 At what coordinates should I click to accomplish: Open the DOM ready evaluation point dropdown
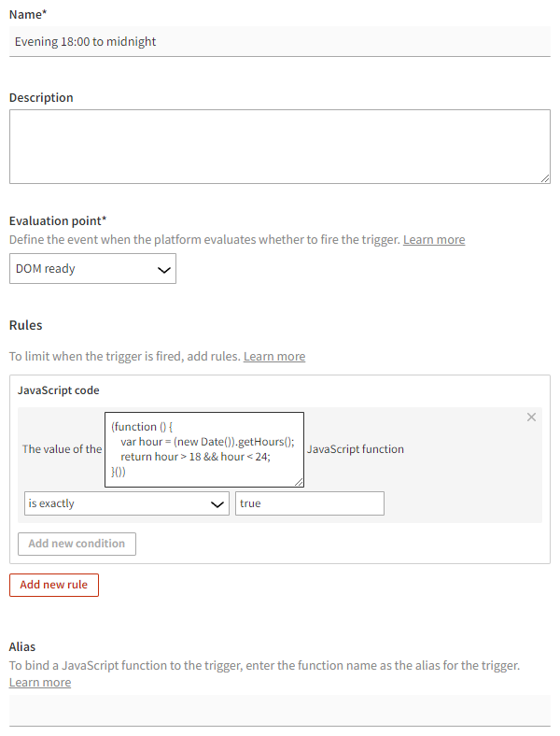click(92, 269)
